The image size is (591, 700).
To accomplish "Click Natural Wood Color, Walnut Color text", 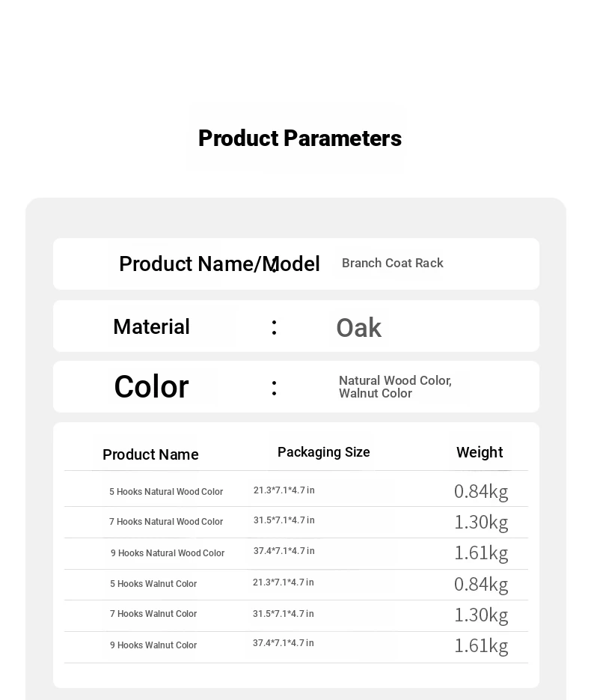I will click(x=395, y=386).
